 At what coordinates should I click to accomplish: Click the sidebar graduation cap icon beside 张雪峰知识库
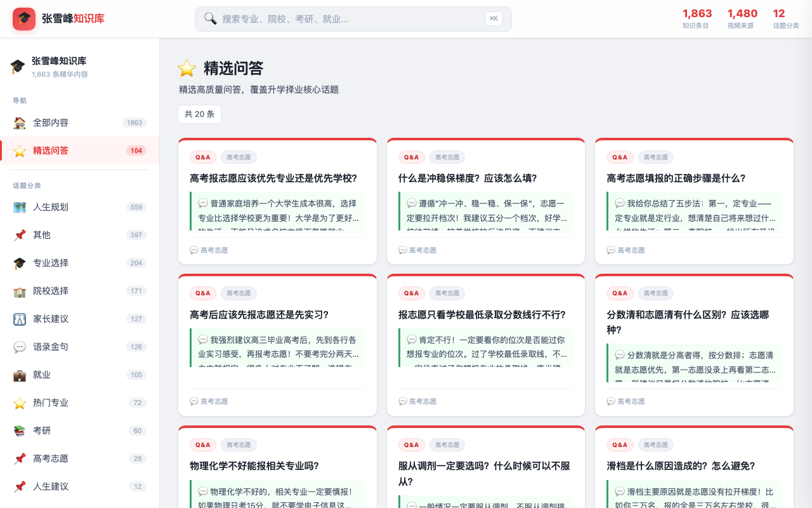[18, 67]
